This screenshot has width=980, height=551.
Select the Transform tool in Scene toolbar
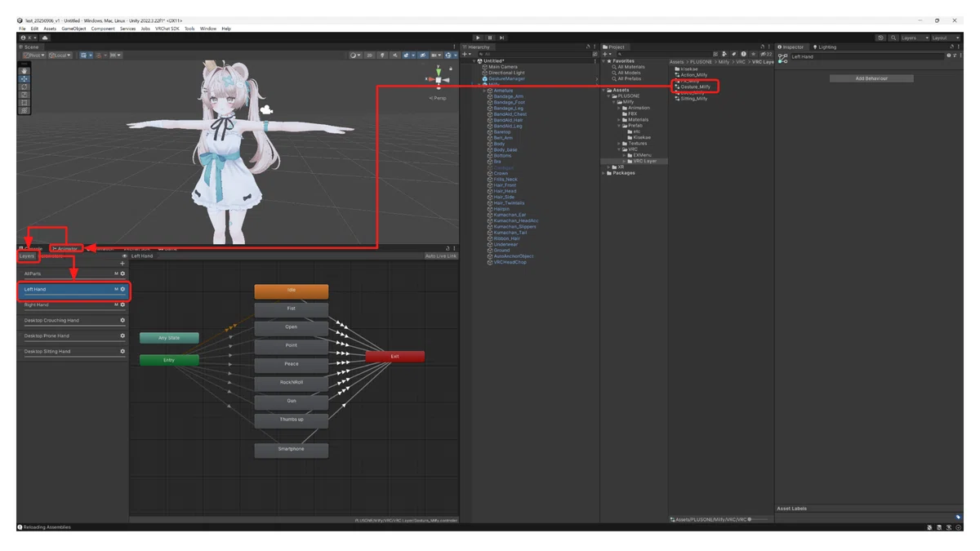tap(24, 110)
